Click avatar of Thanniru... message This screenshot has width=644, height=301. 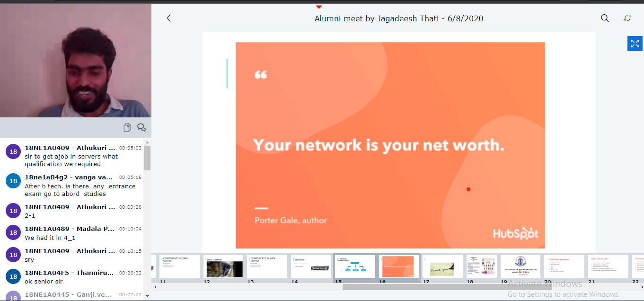[x=13, y=276]
